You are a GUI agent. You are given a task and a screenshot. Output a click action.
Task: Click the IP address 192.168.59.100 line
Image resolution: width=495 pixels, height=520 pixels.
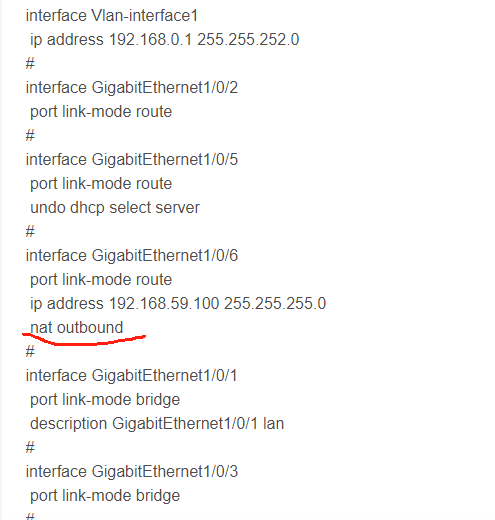point(178,304)
